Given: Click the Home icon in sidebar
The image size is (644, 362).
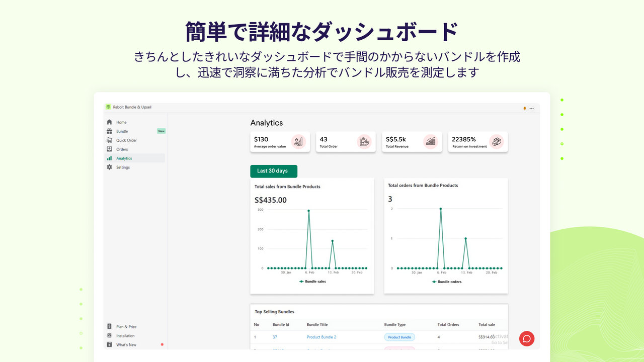Looking at the screenshot, I should (x=109, y=122).
